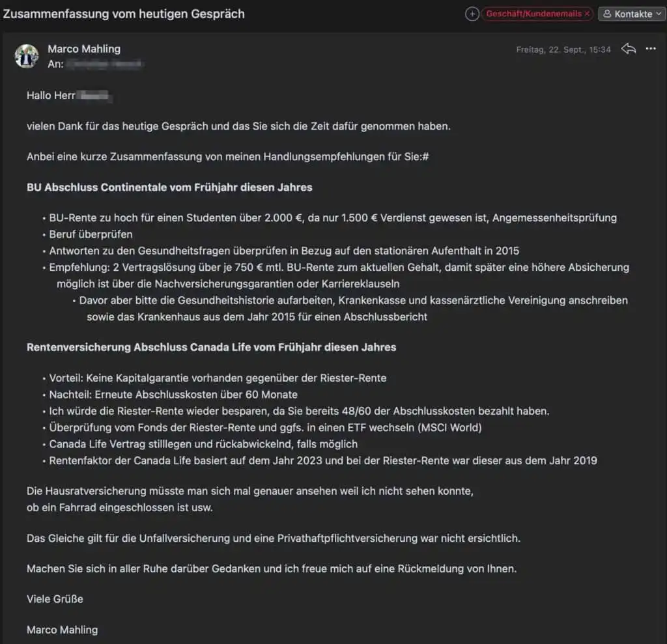Click the subject line Zusammenfassung vom heutigen Gespräch
Image resolution: width=667 pixels, height=644 pixels.
point(124,14)
